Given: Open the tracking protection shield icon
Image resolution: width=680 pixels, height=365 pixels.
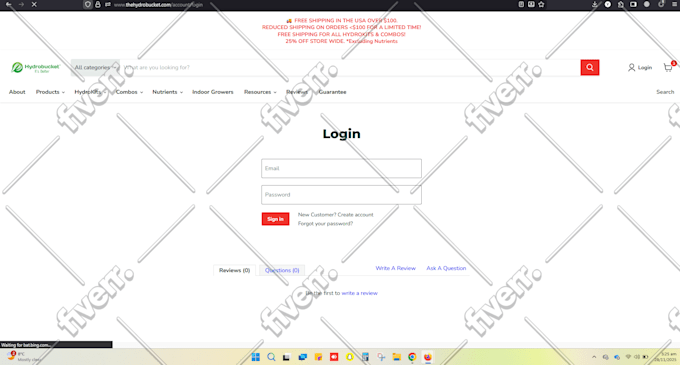Looking at the screenshot, I should pyautogui.click(x=88, y=4).
